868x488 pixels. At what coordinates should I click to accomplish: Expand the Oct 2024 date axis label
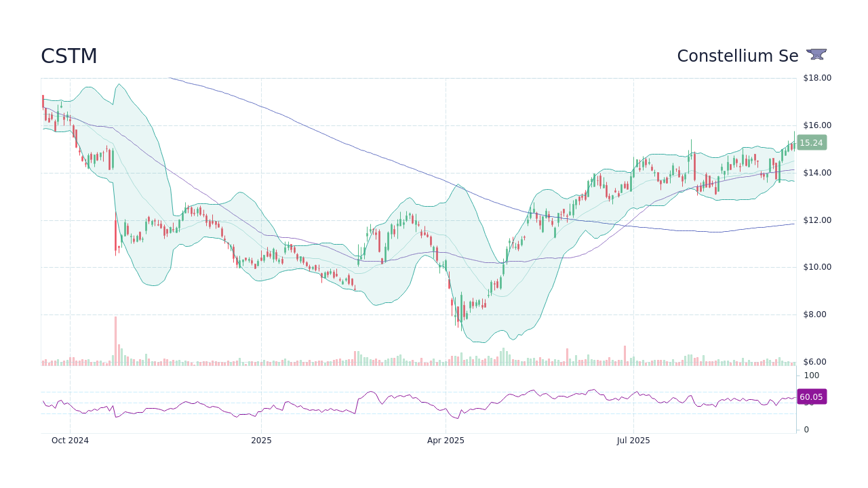tap(70, 440)
